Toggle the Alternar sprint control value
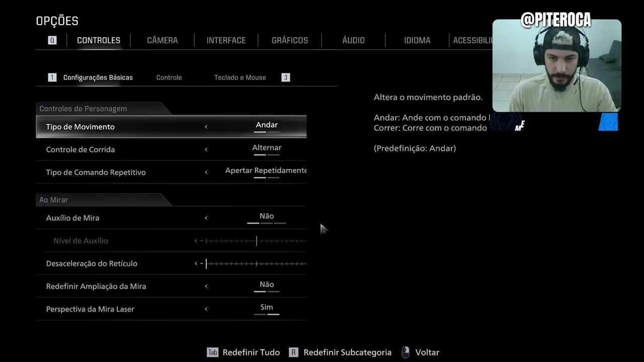644x362 pixels. tap(267, 149)
